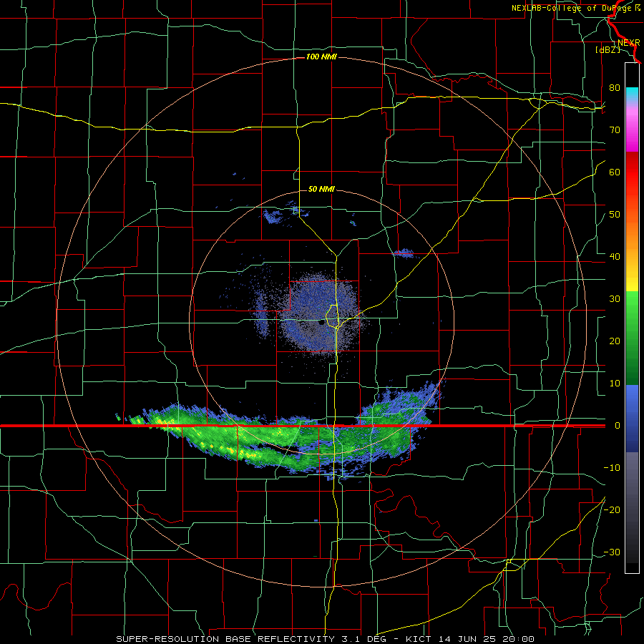Image resolution: width=644 pixels, height=644 pixels.
Task: Click the 10 value on dBZ scale
Action: [615, 384]
